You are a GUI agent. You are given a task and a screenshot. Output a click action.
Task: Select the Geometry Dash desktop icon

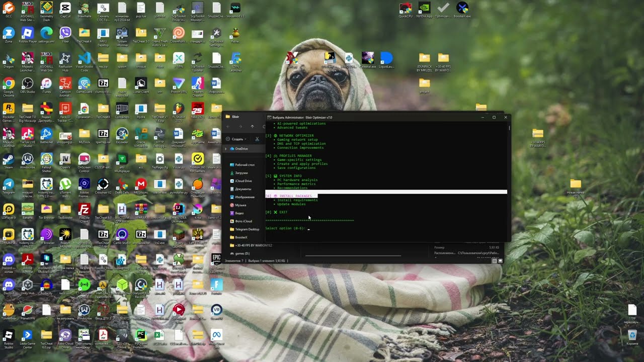(x=46, y=11)
